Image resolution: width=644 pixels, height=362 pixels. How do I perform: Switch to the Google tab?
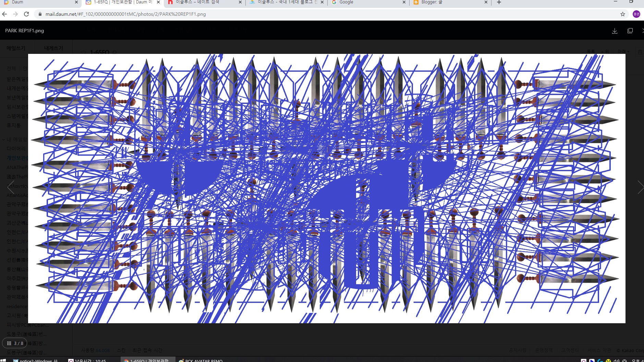pyautogui.click(x=368, y=2)
